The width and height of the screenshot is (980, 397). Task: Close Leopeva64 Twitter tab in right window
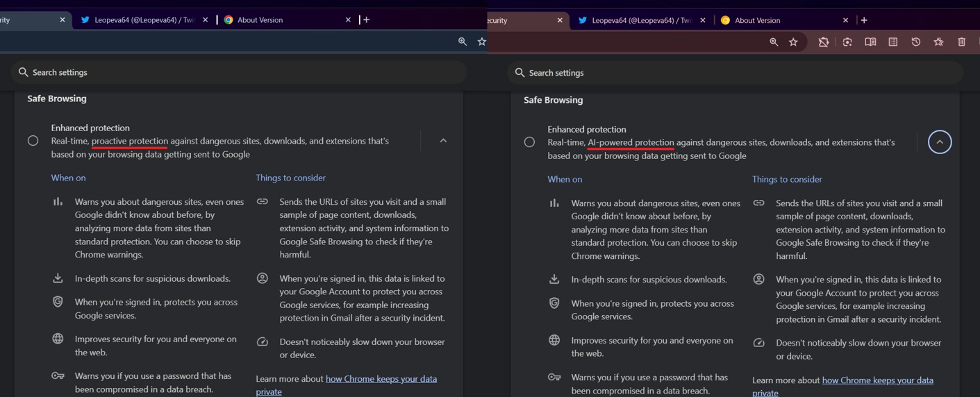coord(702,20)
